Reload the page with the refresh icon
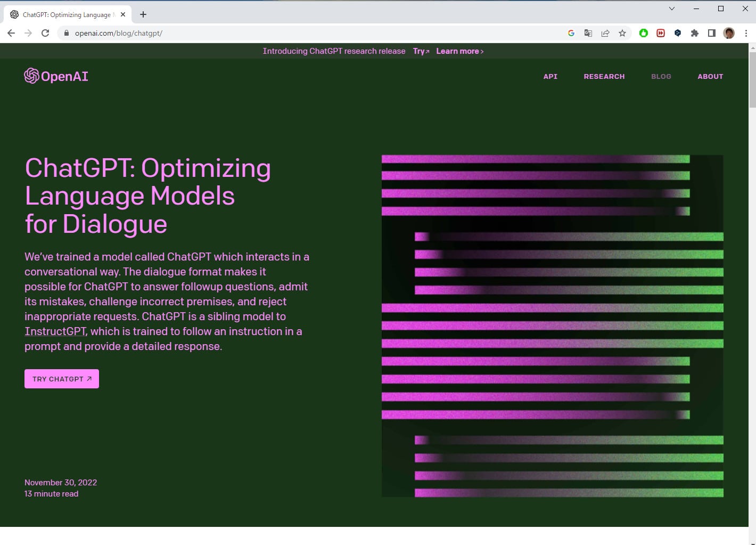 (x=45, y=33)
